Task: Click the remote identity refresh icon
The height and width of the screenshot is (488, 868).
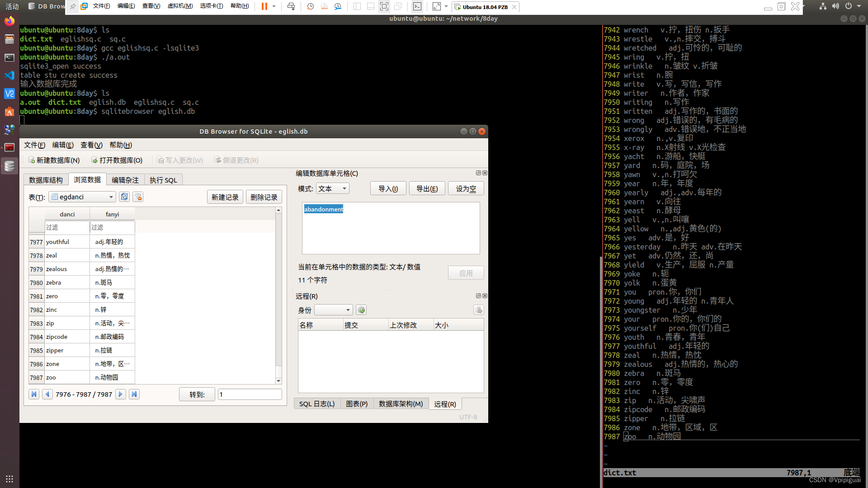Action: (361, 310)
